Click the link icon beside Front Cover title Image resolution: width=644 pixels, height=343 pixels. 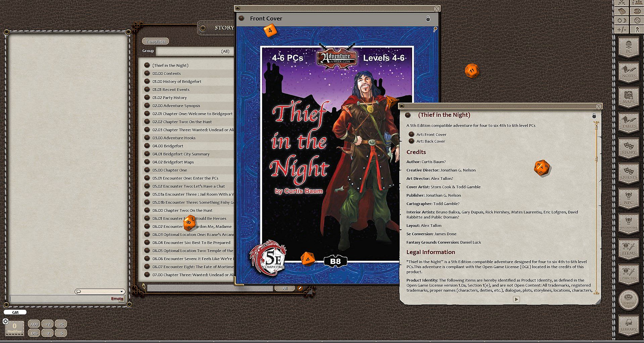(x=241, y=18)
